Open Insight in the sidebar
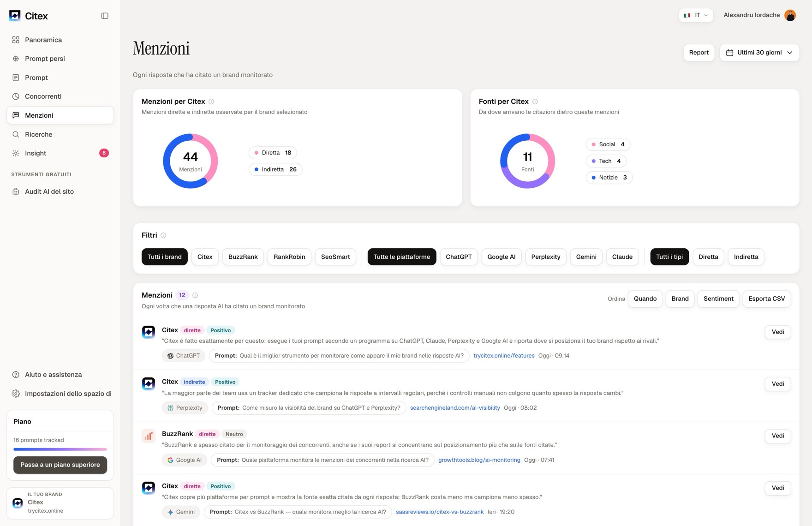Image resolution: width=812 pixels, height=526 pixels. click(60, 153)
